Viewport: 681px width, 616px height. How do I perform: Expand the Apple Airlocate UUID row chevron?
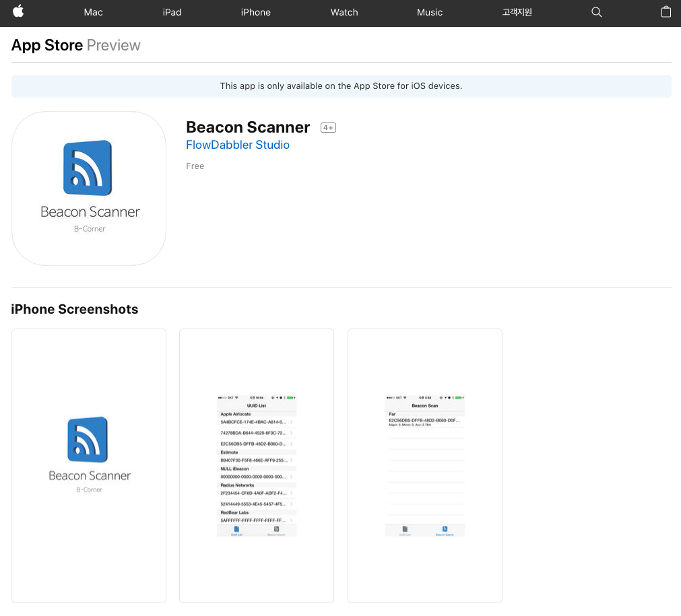(x=291, y=422)
